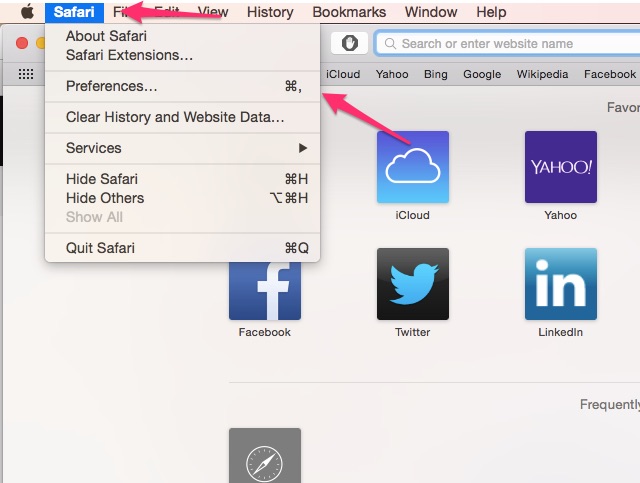
Task: Click the Safari menu title
Action: point(74,12)
